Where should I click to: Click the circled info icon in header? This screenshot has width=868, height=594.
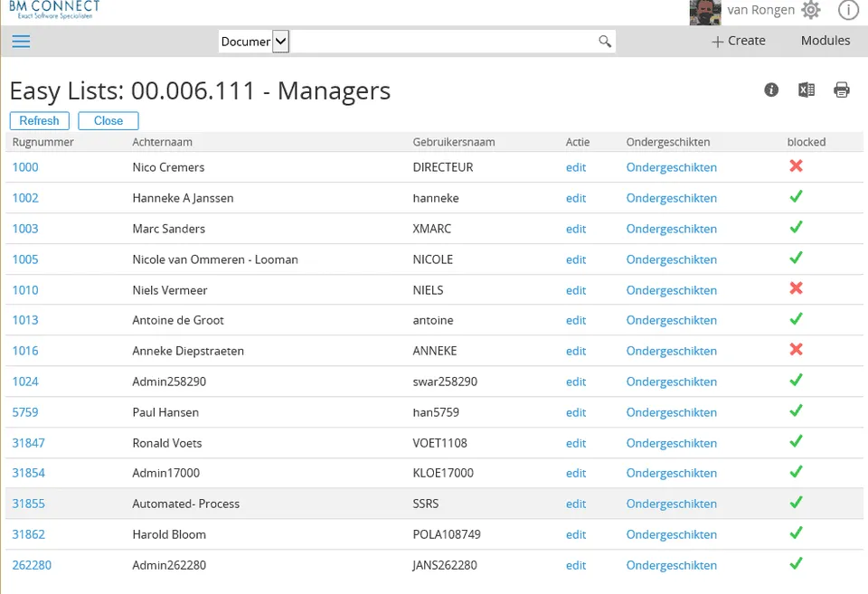(x=848, y=10)
